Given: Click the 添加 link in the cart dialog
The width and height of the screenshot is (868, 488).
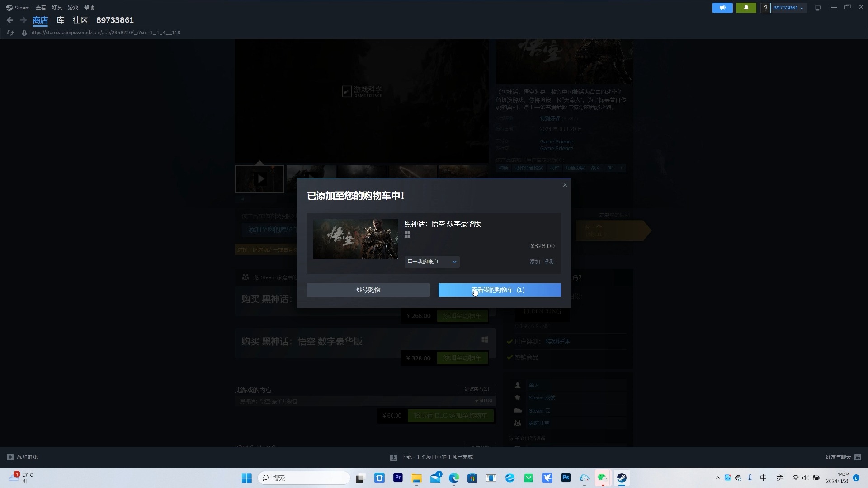Looking at the screenshot, I should tap(535, 262).
